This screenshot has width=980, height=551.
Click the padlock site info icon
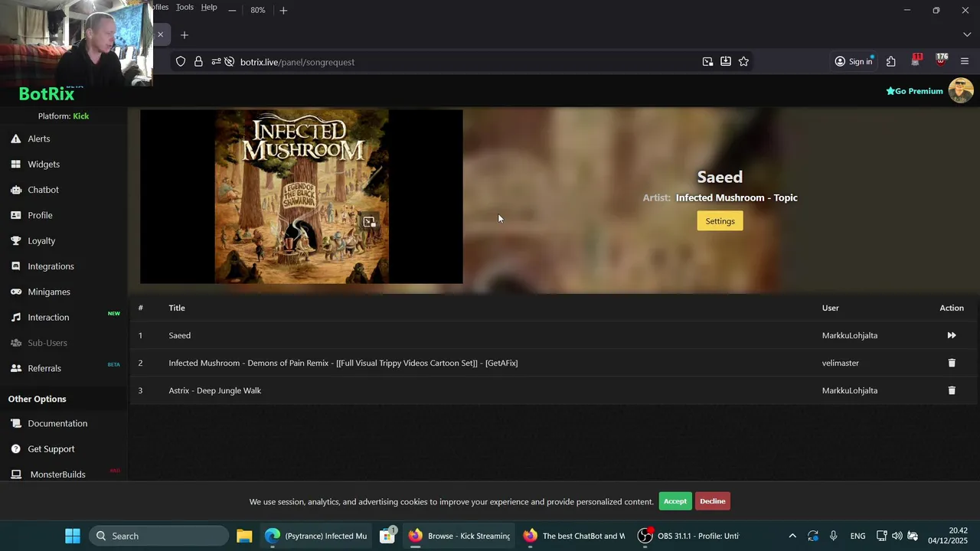click(x=198, y=62)
